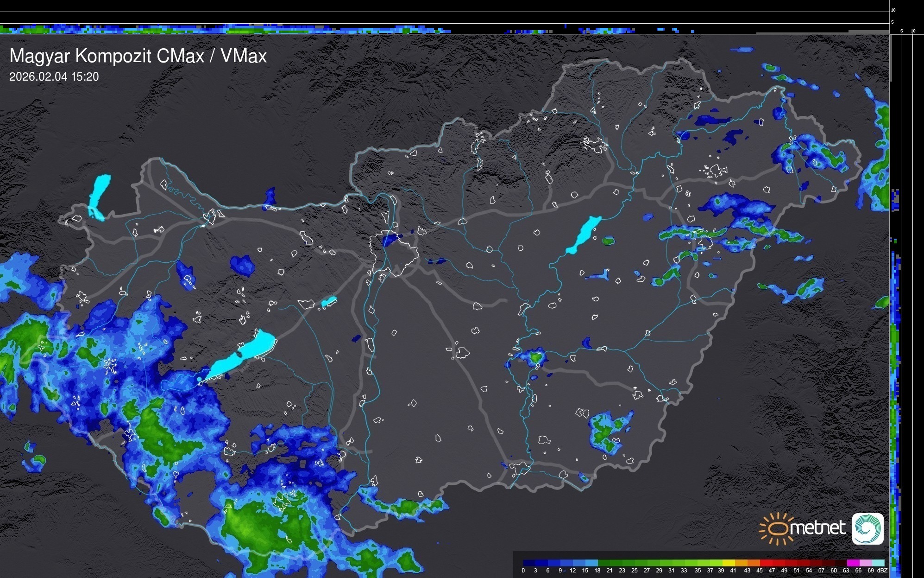Viewport: 924px width, 578px height.
Task: Click the Magyar Kompozit CMax / VMax title
Action: tap(138, 56)
